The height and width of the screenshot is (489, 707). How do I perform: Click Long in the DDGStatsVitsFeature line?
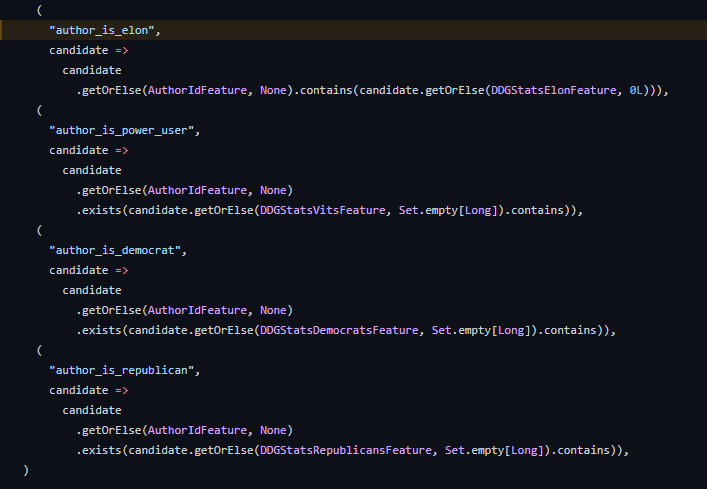477,210
